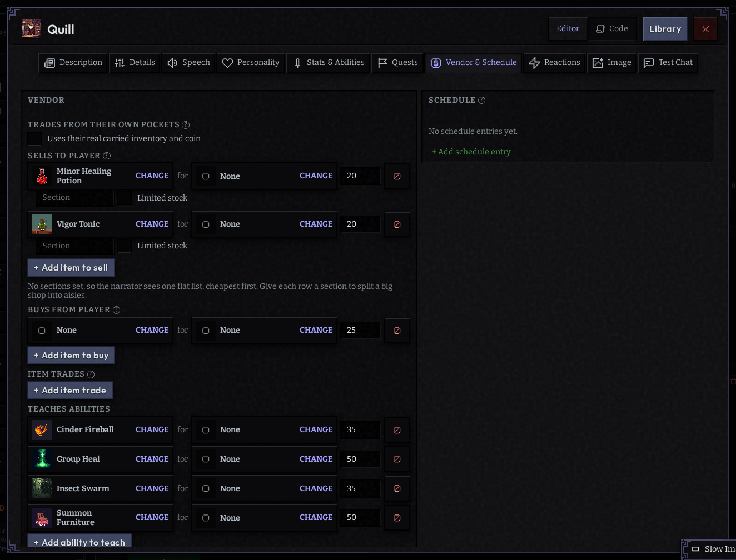Viewport: 736px width, 560px height.
Task: Change the item bought from player
Action: 152,330
